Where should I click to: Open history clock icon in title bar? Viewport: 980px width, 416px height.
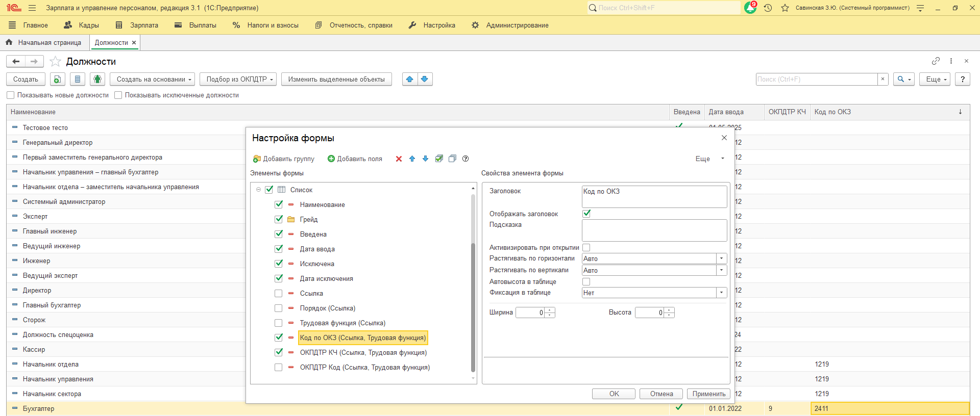coord(768,8)
